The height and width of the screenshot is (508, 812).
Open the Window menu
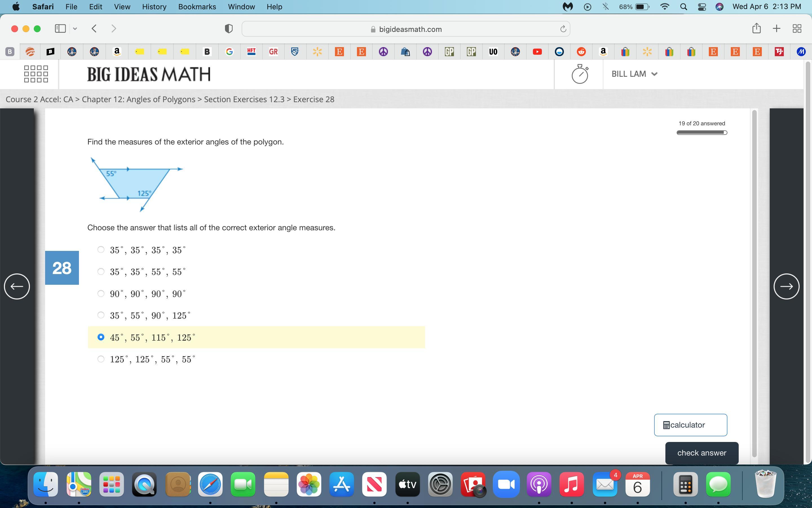click(x=241, y=7)
